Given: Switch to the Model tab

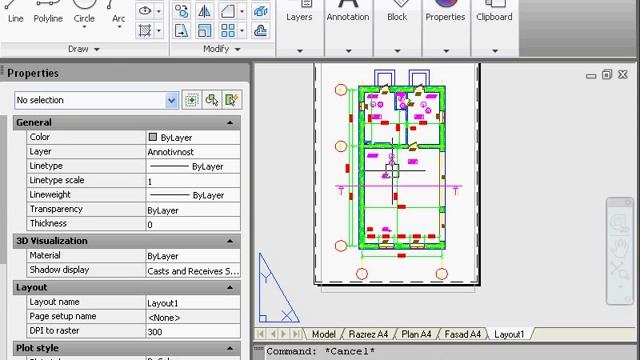Looking at the screenshot, I should [324, 334].
